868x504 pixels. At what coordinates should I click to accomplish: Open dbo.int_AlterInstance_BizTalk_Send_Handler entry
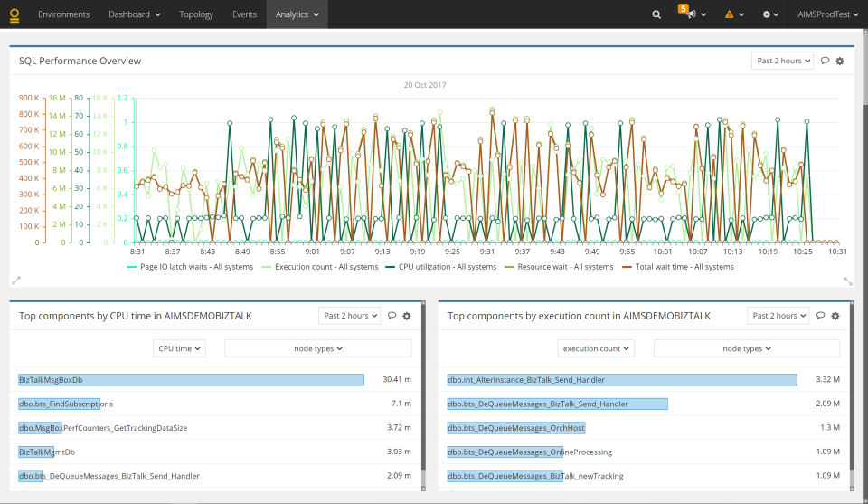click(526, 380)
